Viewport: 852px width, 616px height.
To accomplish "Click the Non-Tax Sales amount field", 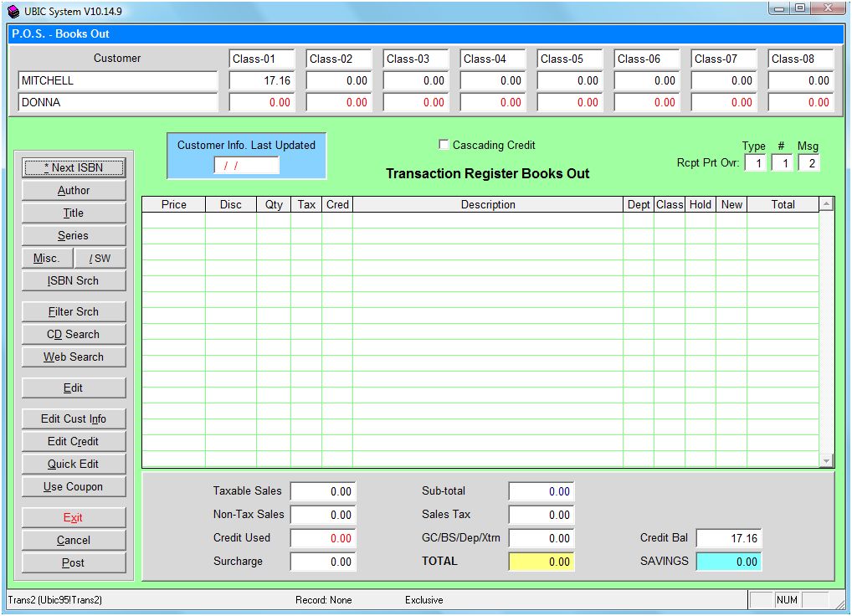I will point(323,515).
